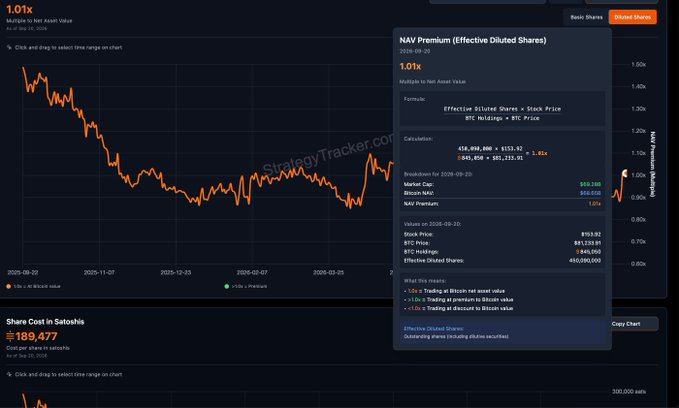
Task: Select tooltip title NAV Premium (Effective Diluted Shares)
Action: pyautogui.click(x=472, y=40)
